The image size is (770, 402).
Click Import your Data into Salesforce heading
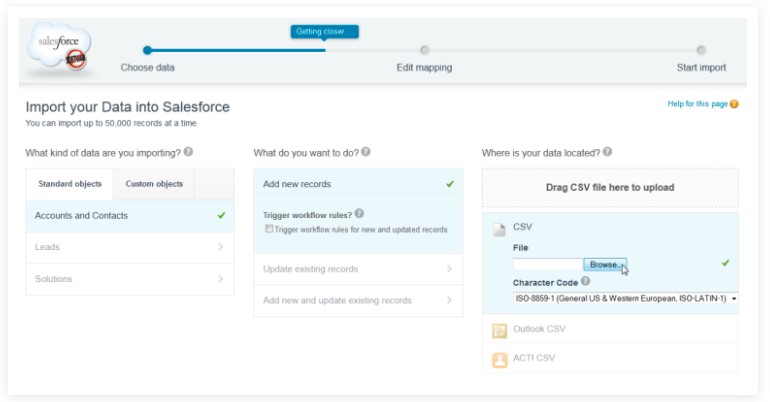click(x=128, y=107)
